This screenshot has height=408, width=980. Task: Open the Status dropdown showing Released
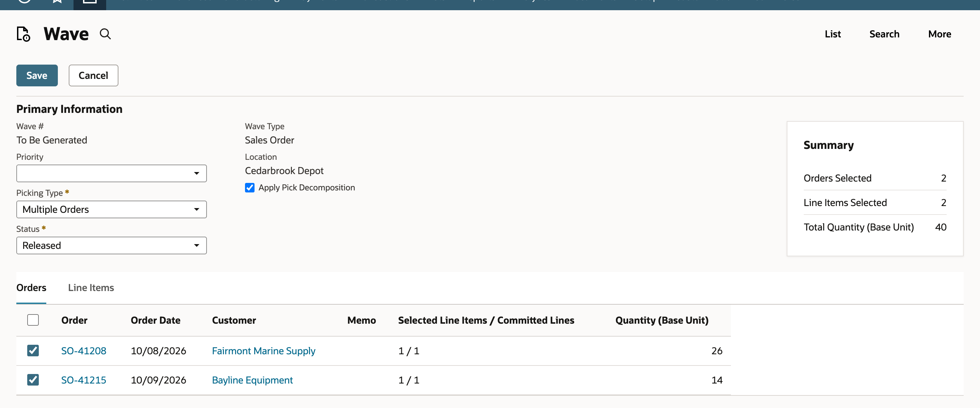pyautogui.click(x=112, y=245)
